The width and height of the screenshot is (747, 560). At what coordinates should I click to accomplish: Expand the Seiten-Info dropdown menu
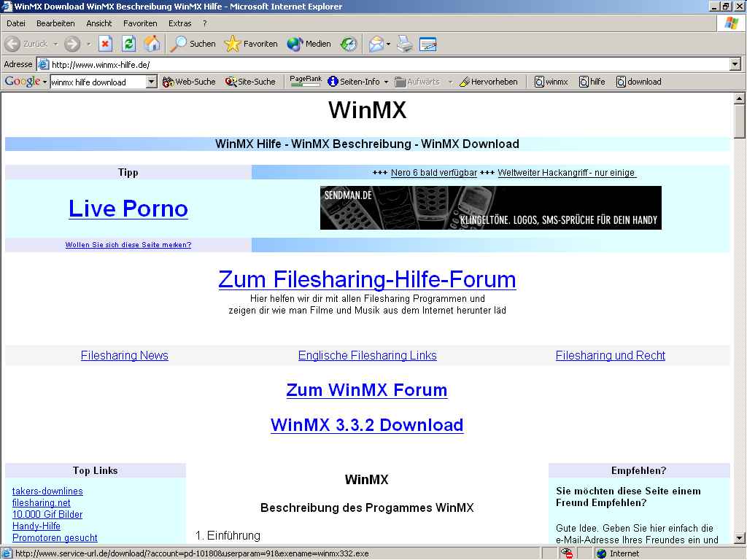pos(385,82)
